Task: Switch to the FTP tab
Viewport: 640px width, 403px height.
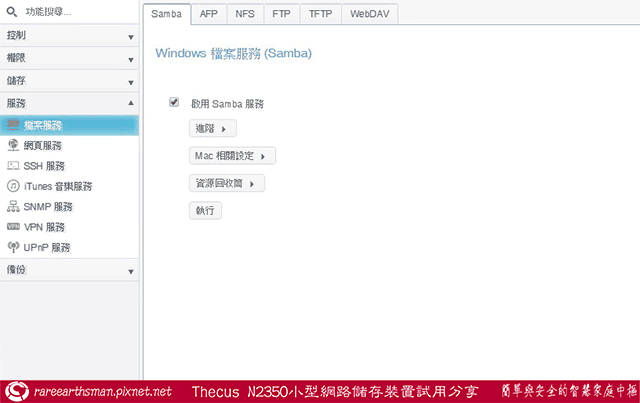Action: click(x=282, y=14)
